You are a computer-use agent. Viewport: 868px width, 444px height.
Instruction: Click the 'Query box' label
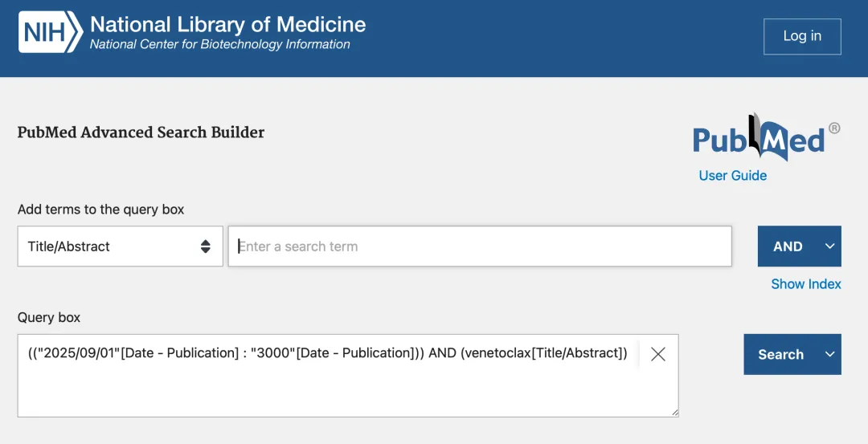coord(49,317)
